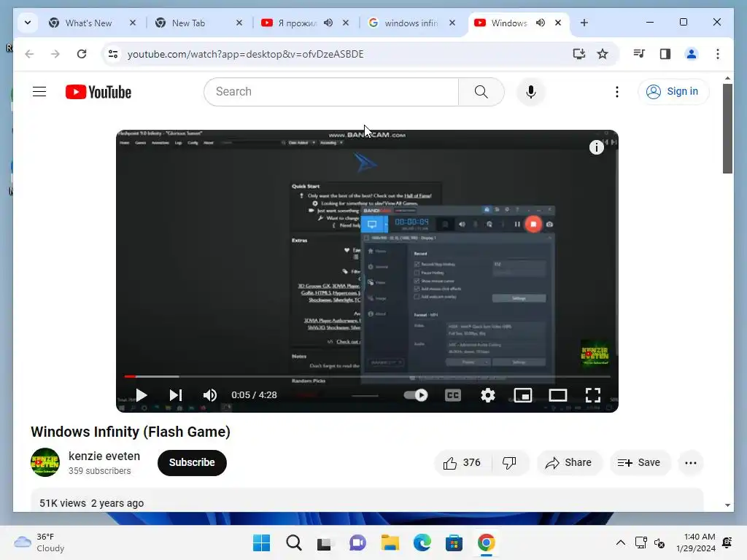Open Chrome side panel

point(665,54)
